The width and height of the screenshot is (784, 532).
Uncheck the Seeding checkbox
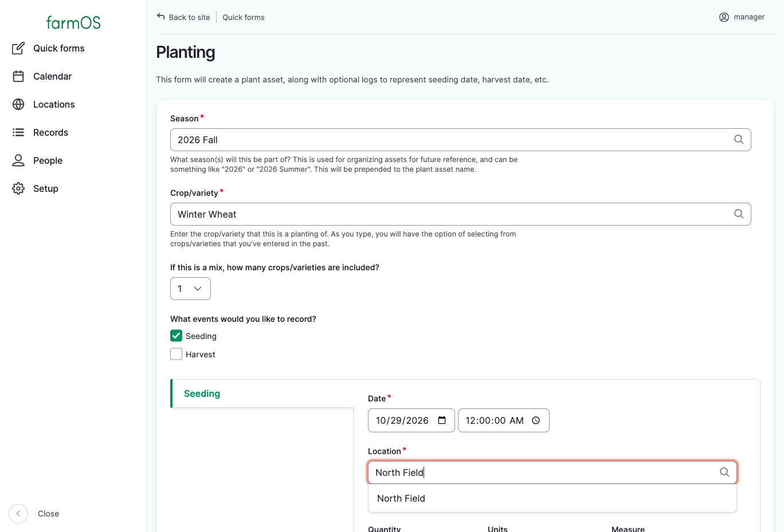click(177, 336)
